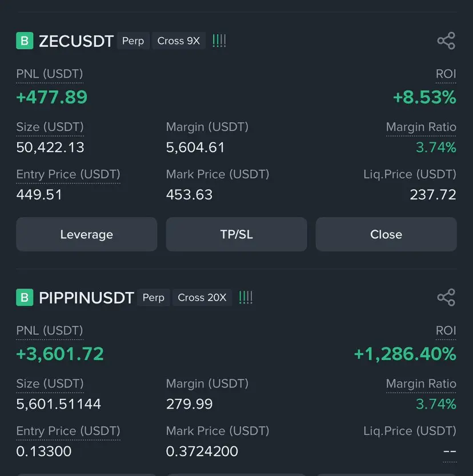Open the PIPPINUSDT pair title
The image size is (473, 476).
tap(86, 298)
